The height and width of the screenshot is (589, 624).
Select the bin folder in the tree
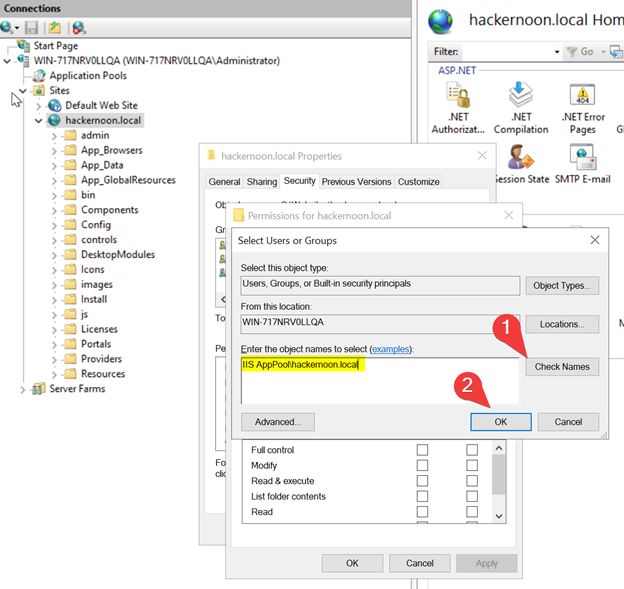tap(88, 195)
